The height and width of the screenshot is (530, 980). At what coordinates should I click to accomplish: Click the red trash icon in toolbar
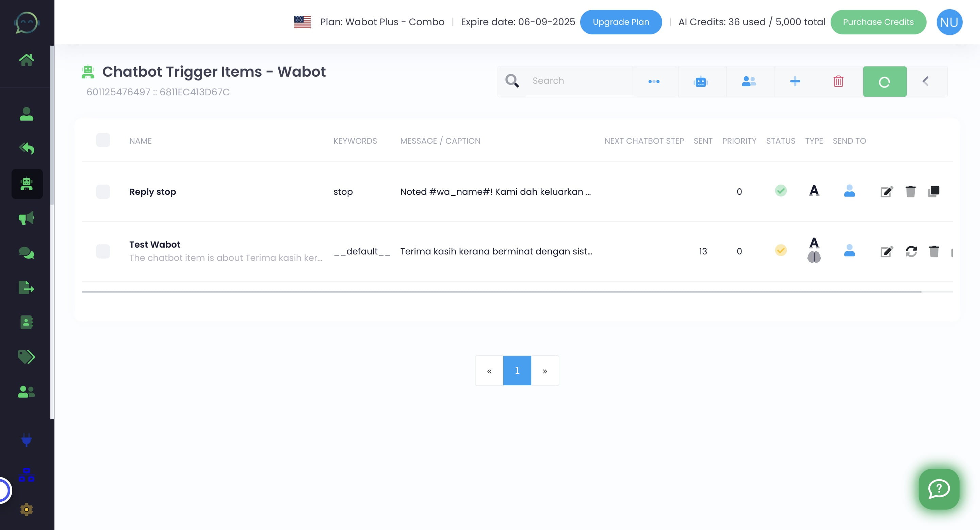[838, 81]
